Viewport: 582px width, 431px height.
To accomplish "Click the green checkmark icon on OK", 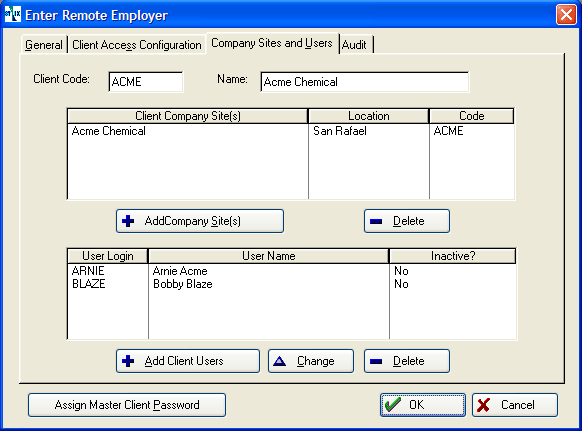I will tap(393, 405).
